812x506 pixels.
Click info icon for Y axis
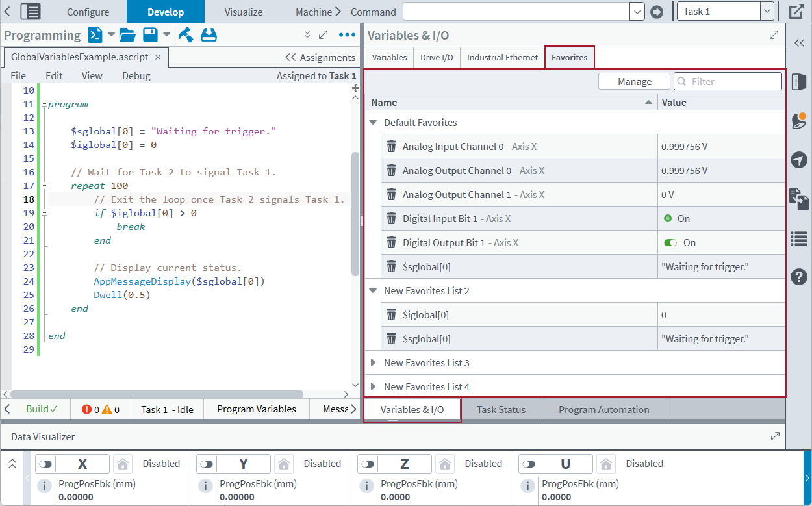point(205,486)
